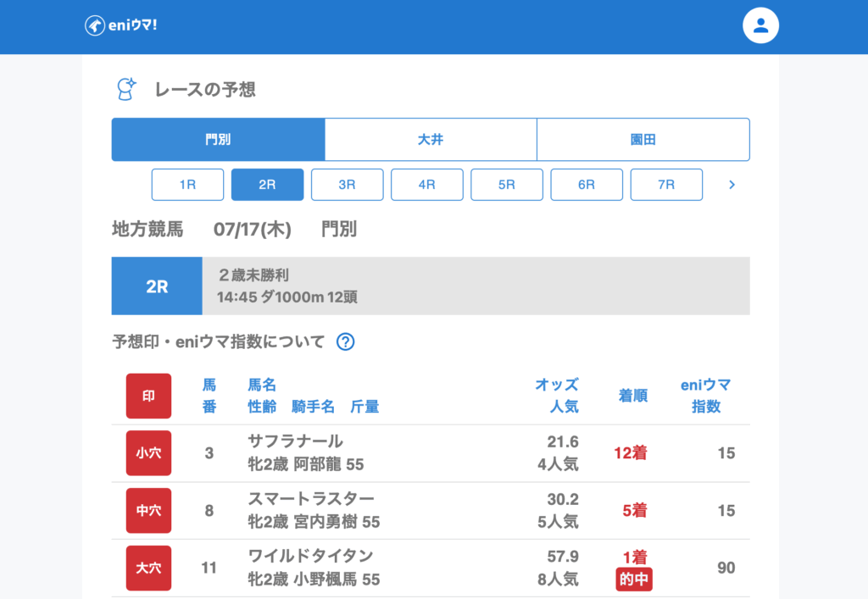Click the race prediction head icon
This screenshot has height=599, width=868.
[x=126, y=89]
